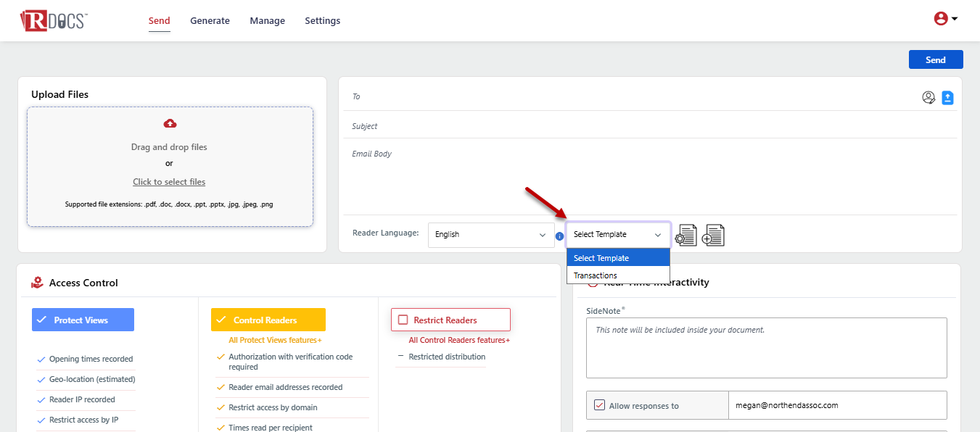The height and width of the screenshot is (432, 980).
Task: Click the cloud upload icon in Upload Files
Action: point(170,123)
